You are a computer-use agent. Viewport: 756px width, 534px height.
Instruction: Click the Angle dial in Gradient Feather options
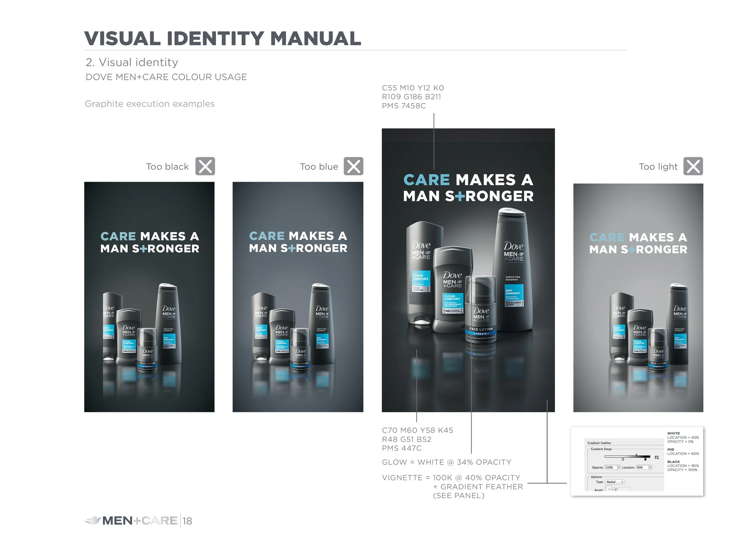click(609, 489)
